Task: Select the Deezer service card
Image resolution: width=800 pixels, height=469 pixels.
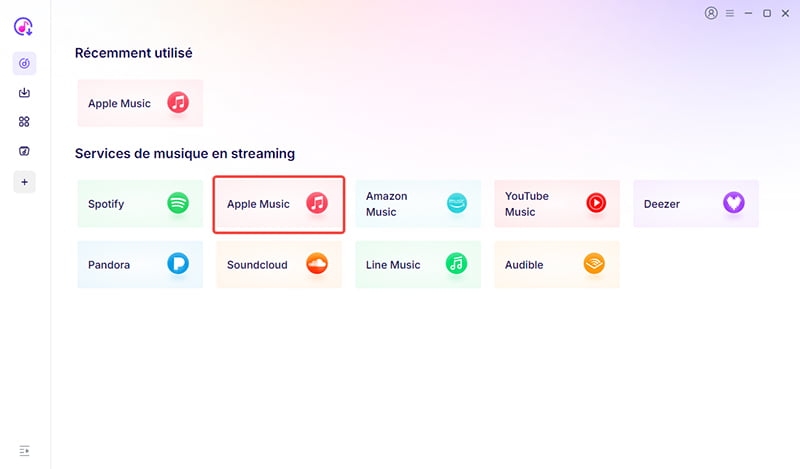Action: pyautogui.click(x=696, y=204)
